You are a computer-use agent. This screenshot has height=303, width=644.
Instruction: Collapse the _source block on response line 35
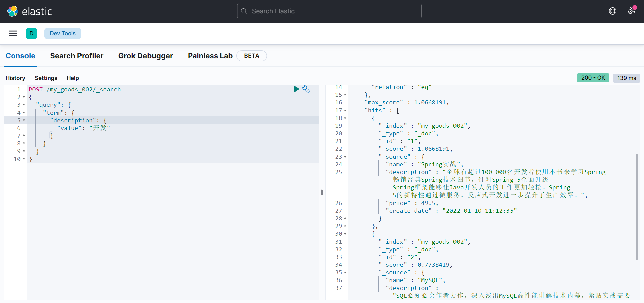pos(345,272)
